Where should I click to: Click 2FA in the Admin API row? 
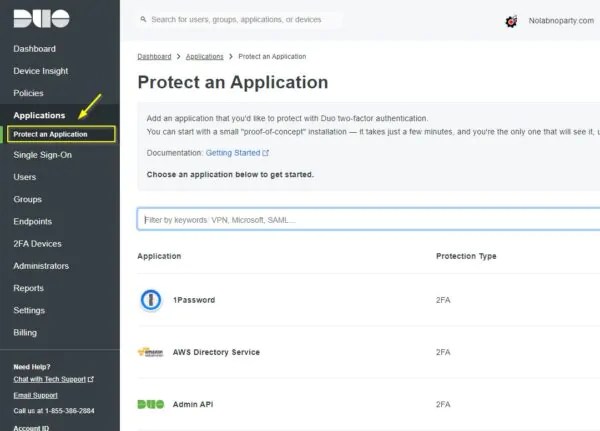pyautogui.click(x=443, y=404)
